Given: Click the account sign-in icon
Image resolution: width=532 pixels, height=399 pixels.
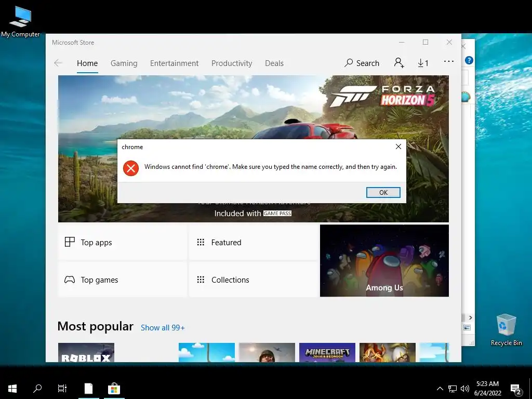Looking at the screenshot, I should point(398,63).
